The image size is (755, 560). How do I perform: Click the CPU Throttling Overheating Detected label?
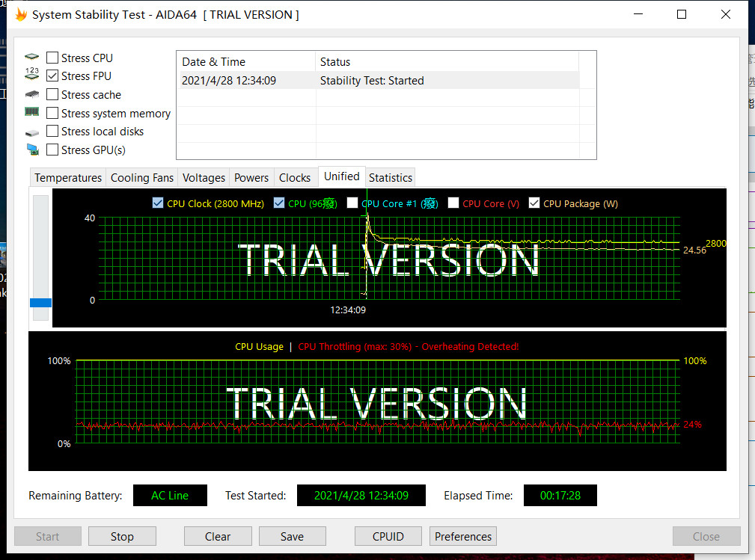pyautogui.click(x=409, y=346)
